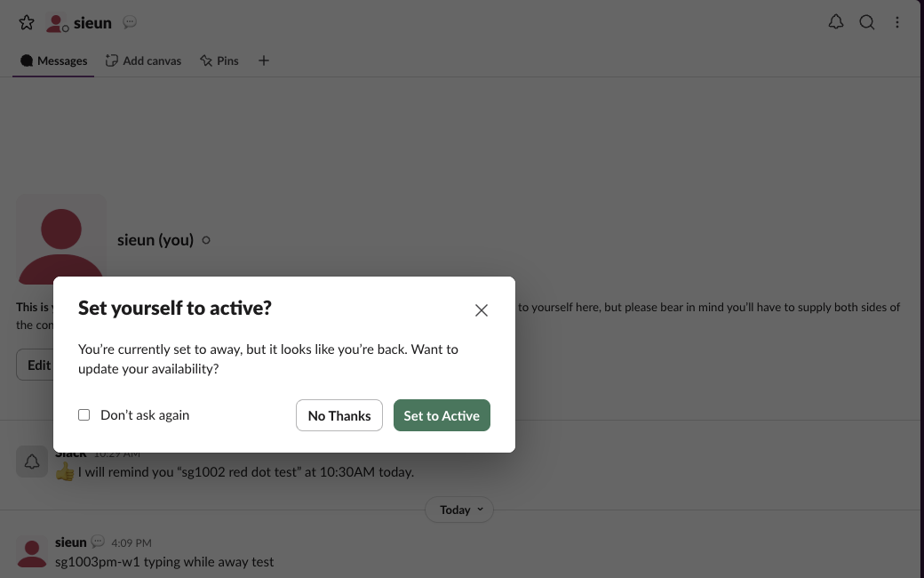Close the Set yourself to active dialog
The height and width of the screenshot is (578, 924).
coord(482,310)
